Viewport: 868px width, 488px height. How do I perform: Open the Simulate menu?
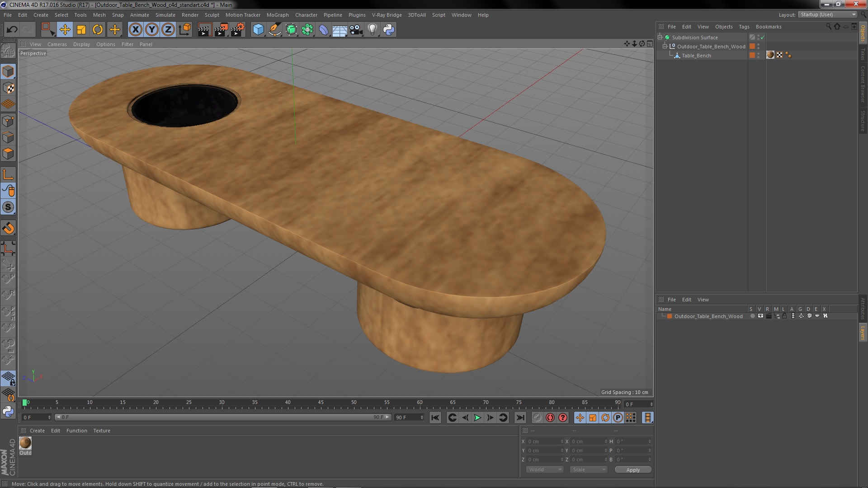165,15
